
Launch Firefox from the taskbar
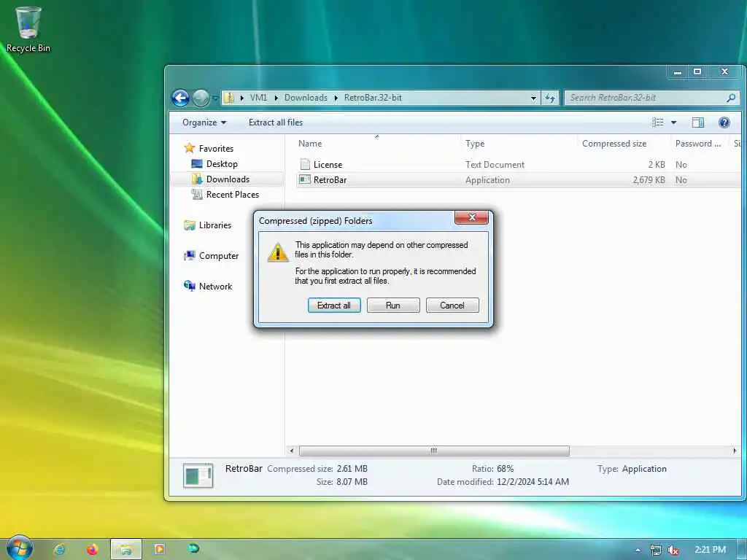tap(92, 549)
